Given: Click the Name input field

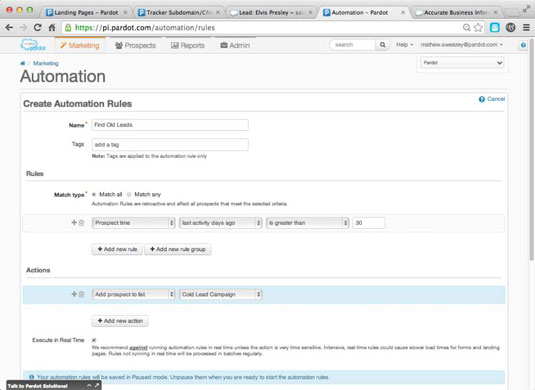Looking at the screenshot, I should coord(170,125).
